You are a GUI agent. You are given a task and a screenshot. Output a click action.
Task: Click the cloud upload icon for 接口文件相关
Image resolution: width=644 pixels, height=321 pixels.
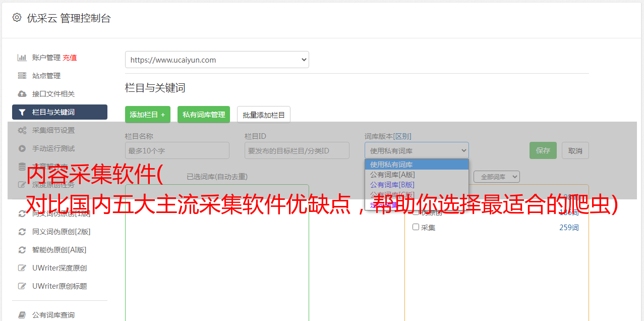click(x=22, y=94)
